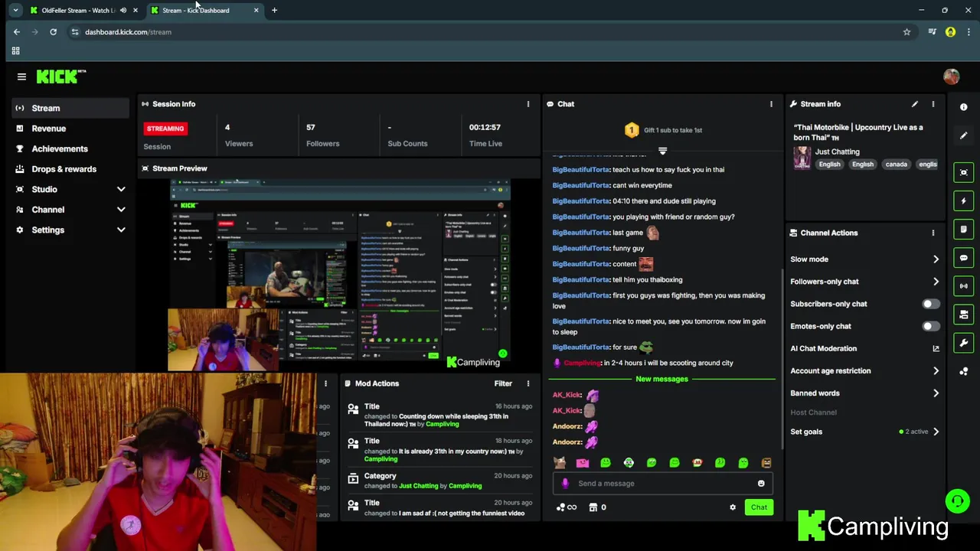Viewport: 980px width, 551px height.
Task: Open Followers-only chat options
Action: pyautogui.click(x=864, y=282)
